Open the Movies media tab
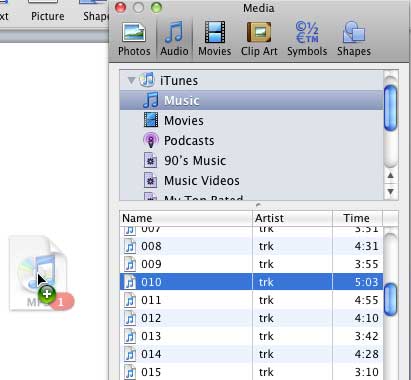This screenshot has height=380, width=411. pos(214,38)
